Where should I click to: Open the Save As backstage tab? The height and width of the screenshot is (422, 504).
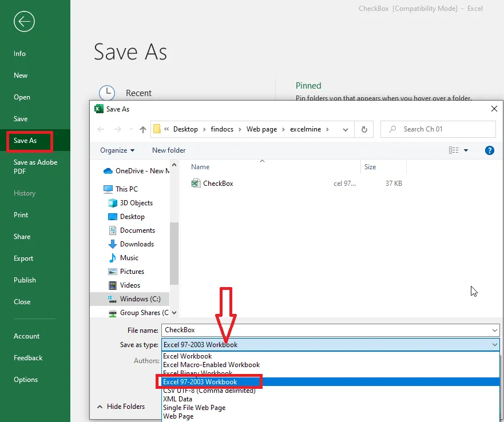coord(35,141)
